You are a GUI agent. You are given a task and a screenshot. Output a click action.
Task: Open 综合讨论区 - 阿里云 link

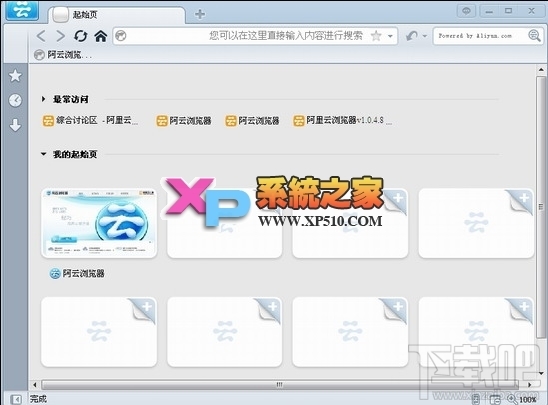click(91, 121)
